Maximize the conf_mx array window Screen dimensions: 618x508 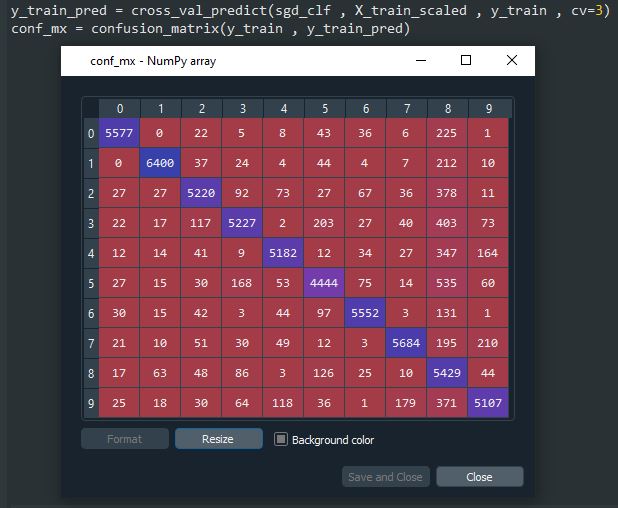click(465, 61)
